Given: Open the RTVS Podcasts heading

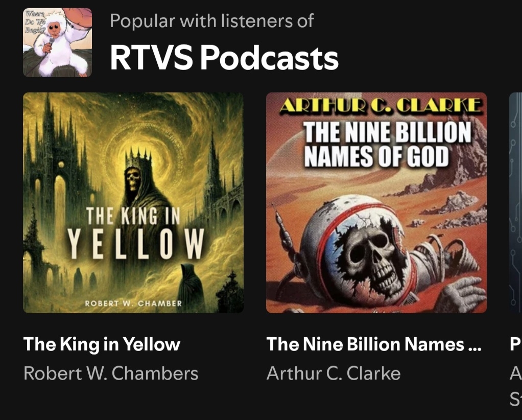Looking at the screenshot, I should [224, 58].
